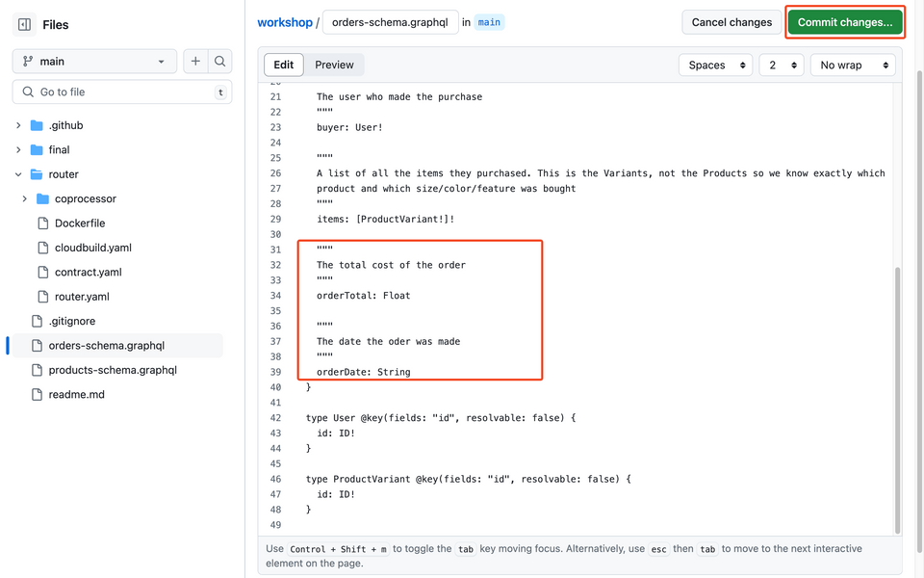924x578 pixels.
Task: Click the products-schema.graphql file icon
Action: click(x=38, y=370)
